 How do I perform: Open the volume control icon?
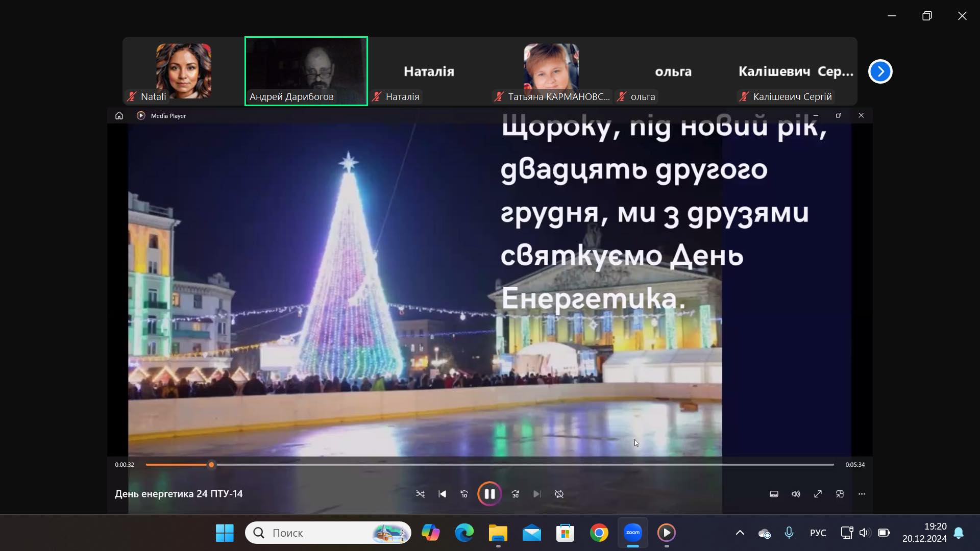pyautogui.click(x=796, y=494)
